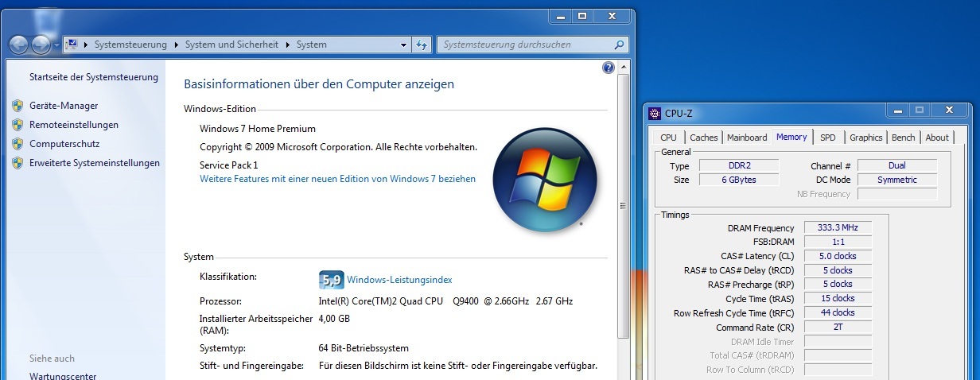Switch to CPU tab in CPU-Z

coord(669,138)
